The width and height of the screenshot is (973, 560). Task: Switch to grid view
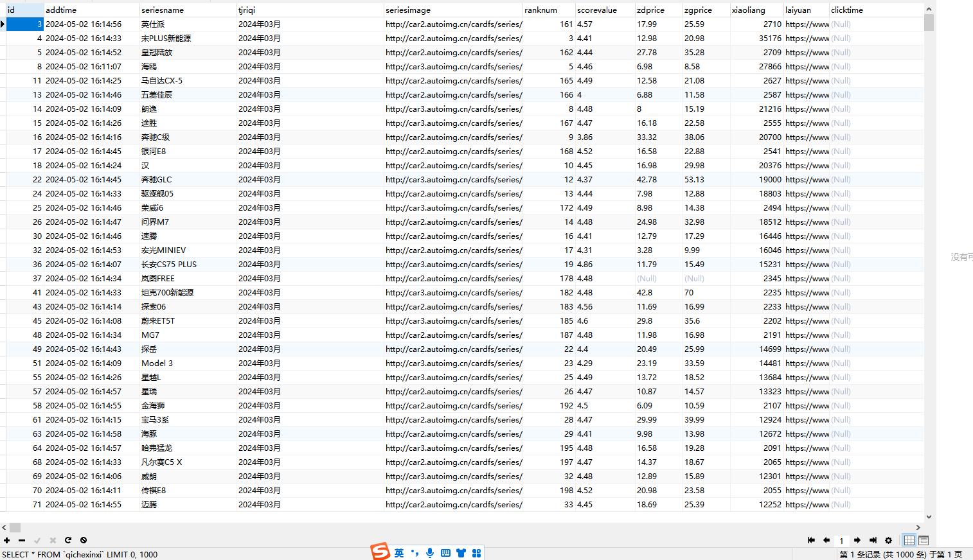(909, 541)
